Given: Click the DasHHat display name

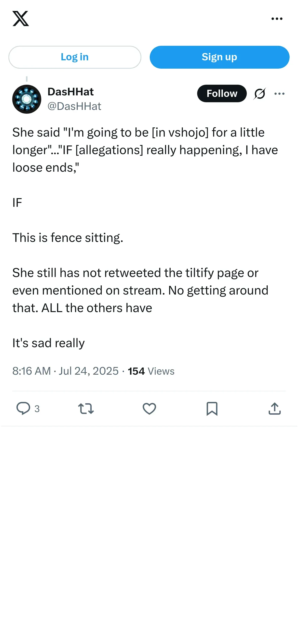Looking at the screenshot, I should (71, 92).
